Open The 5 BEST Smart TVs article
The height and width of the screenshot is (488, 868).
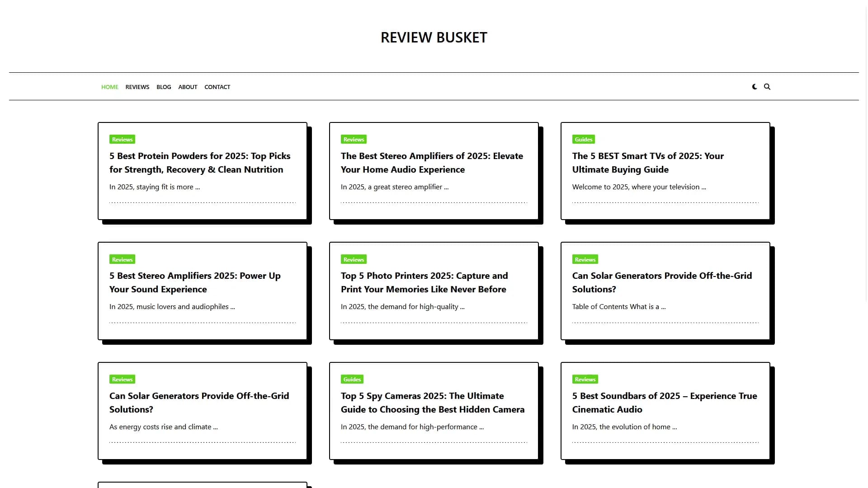(648, 163)
